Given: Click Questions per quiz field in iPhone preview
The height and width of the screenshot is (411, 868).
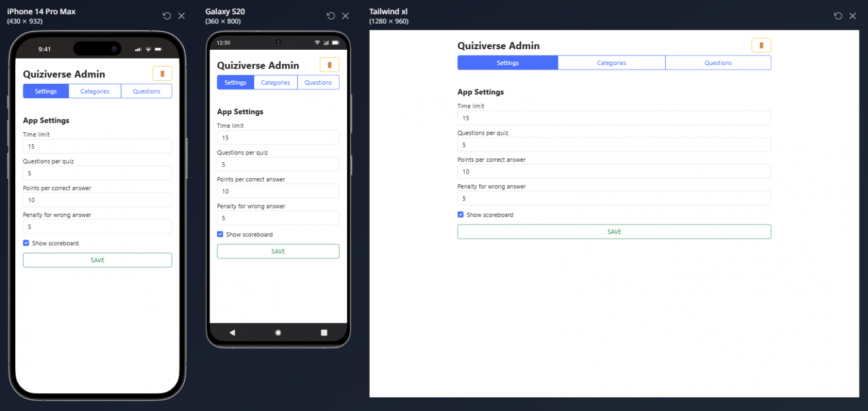Looking at the screenshot, I should 97,173.
